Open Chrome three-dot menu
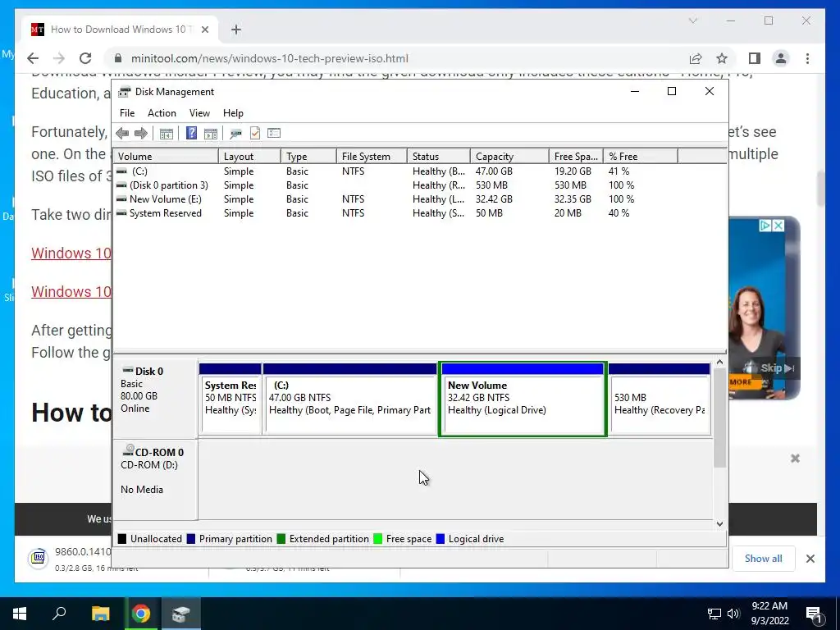840x630 pixels. pyautogui.click(x=807, y=58)
